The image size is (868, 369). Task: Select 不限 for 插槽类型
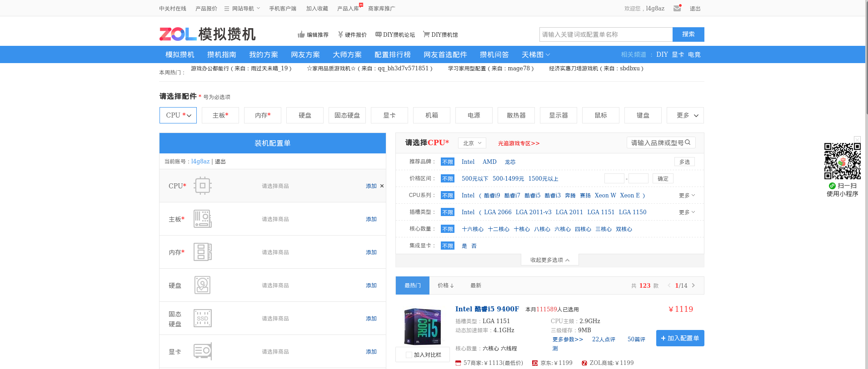point(448,212)
